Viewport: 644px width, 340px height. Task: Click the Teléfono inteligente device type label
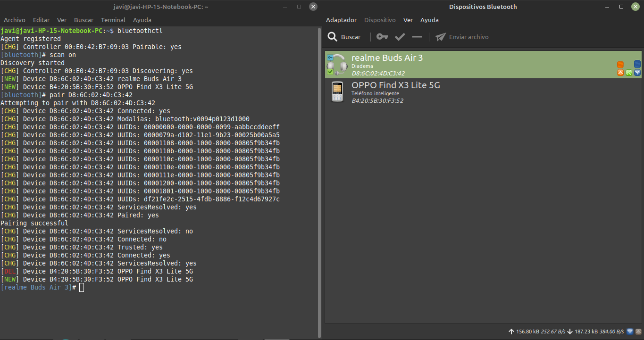[376, 93]
